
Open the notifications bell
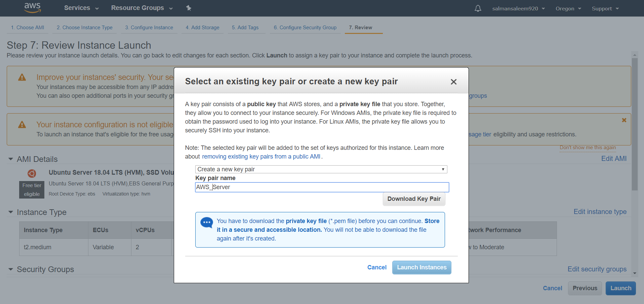[x=478, y=8]
